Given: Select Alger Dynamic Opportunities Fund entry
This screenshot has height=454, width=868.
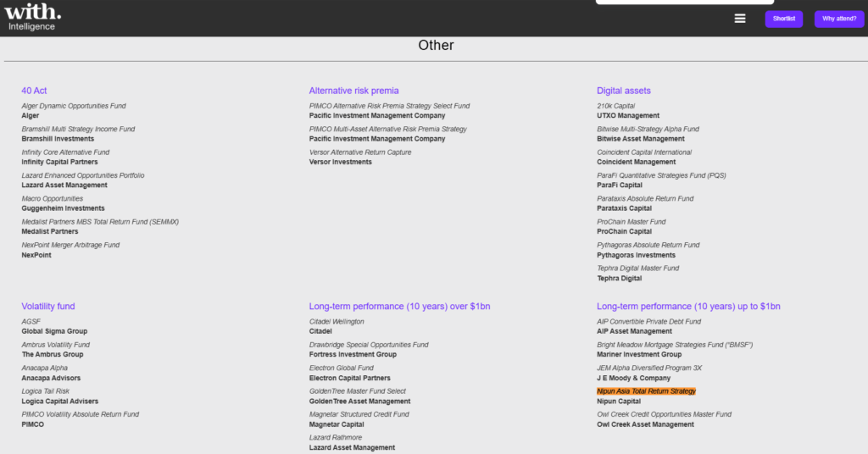Looking at the screenshot, I should coord(74,106).
